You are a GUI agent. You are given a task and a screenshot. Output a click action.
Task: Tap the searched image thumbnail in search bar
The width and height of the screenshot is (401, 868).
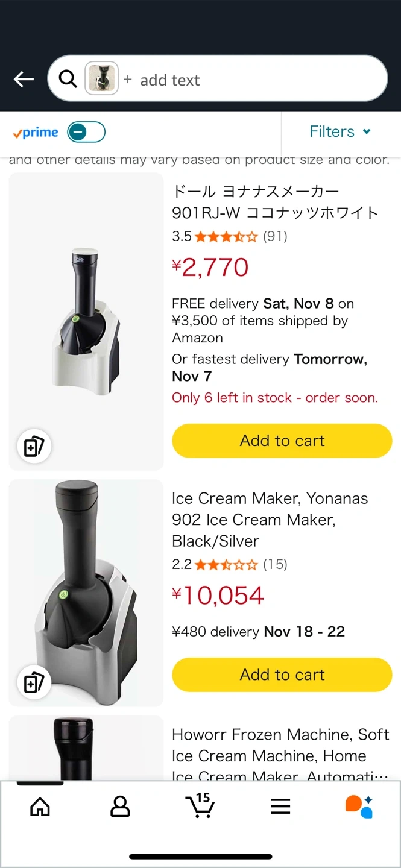coord(101,79)
